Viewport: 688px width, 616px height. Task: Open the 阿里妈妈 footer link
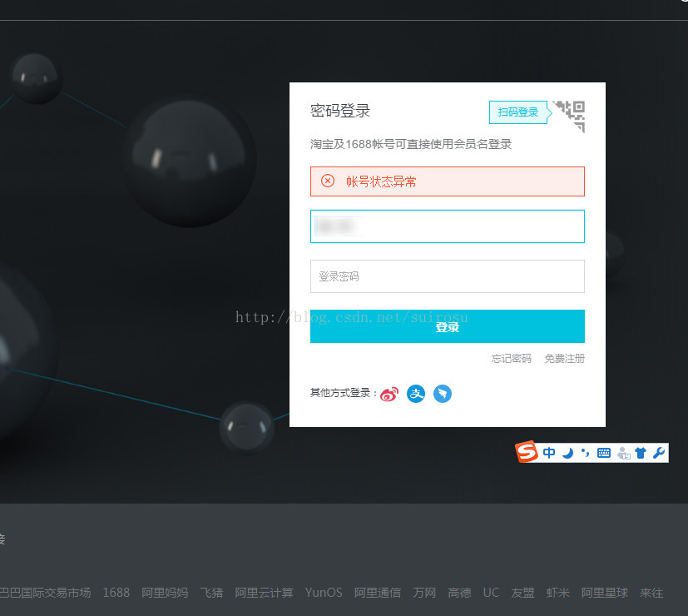(165, 593)
